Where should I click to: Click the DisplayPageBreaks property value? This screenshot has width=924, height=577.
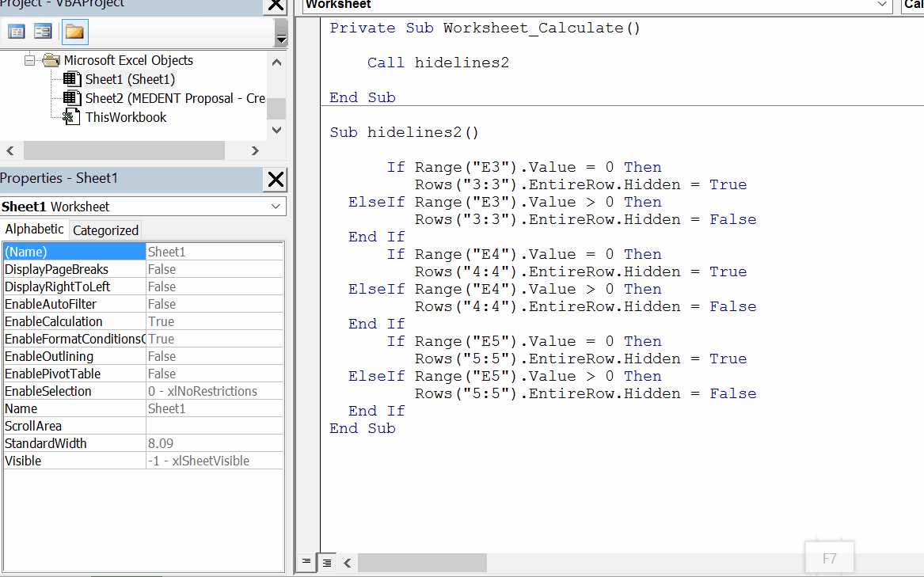point(215,269)
